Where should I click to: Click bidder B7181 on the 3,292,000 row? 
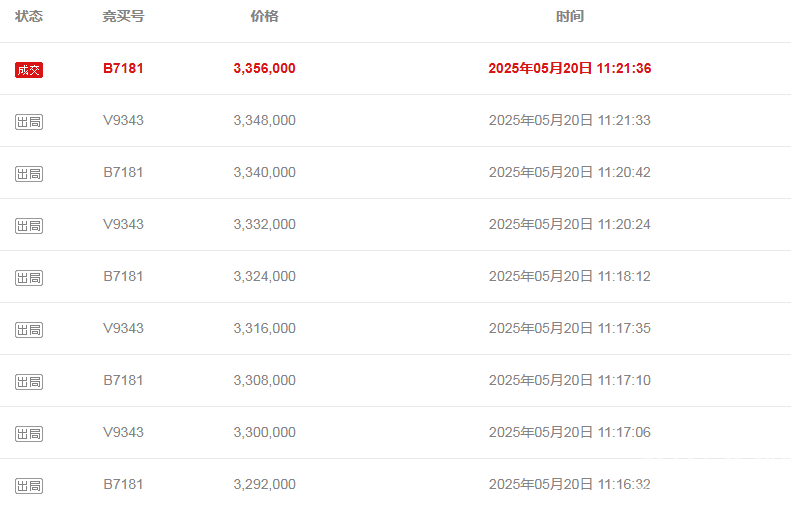(123, 484)
